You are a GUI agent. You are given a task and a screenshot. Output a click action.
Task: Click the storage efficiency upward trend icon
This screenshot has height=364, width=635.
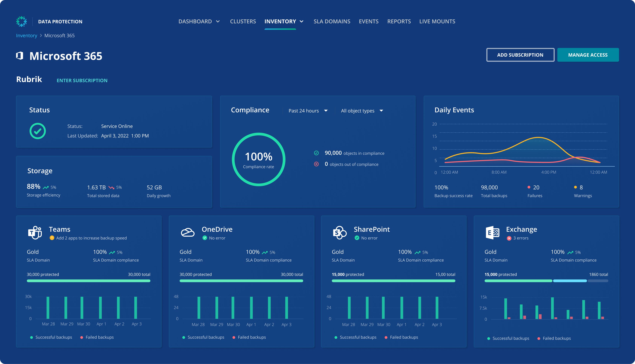46,187
